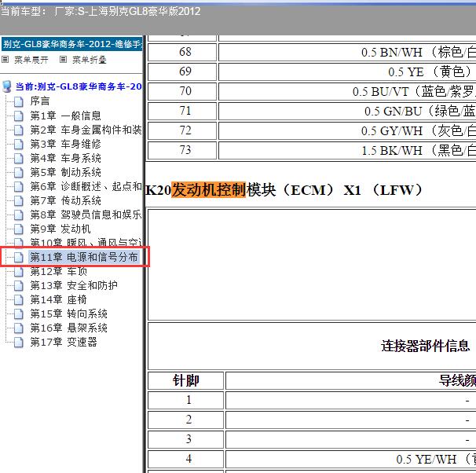Viewport: 476px width, 473px height.
Task: Click page icon for 第4章 车身系统
Action: (x=19, y=159)
